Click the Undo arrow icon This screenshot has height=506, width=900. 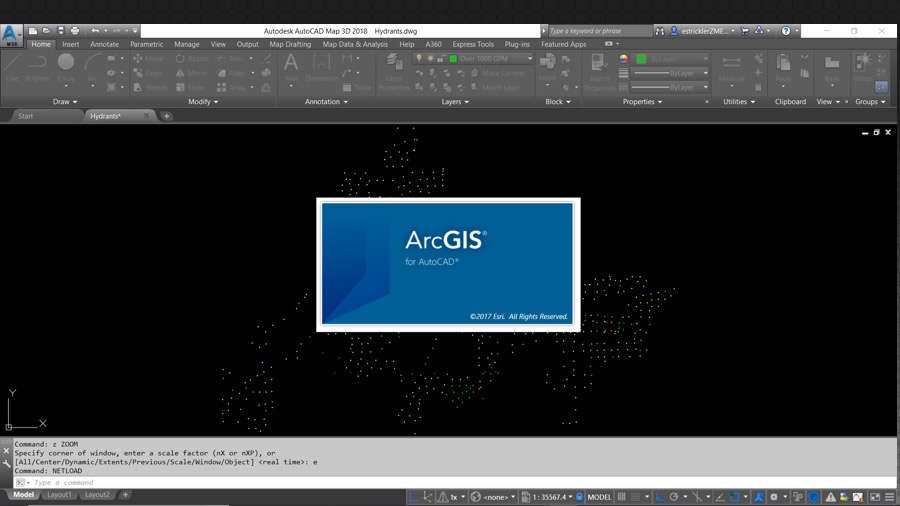coord(95,31)
